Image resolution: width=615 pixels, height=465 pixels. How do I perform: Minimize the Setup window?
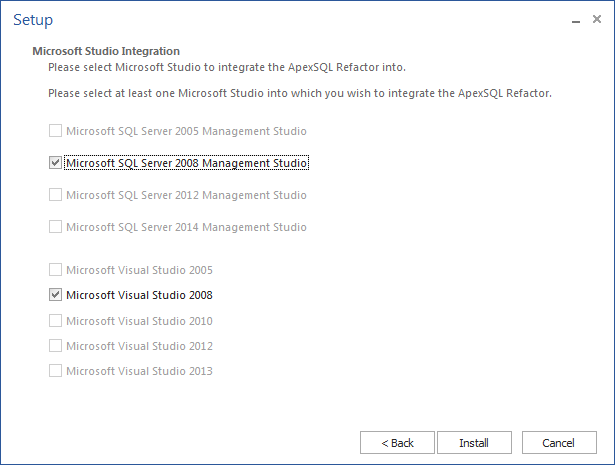(x=576, y=20)
